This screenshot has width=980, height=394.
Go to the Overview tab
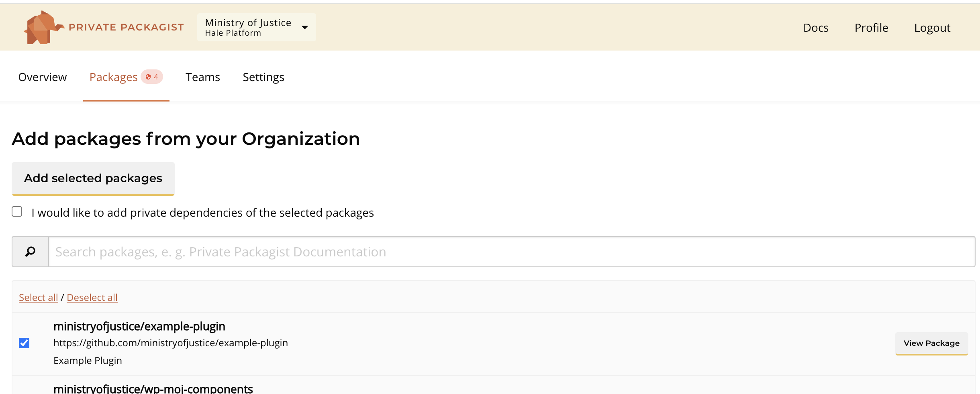(43, 77)
